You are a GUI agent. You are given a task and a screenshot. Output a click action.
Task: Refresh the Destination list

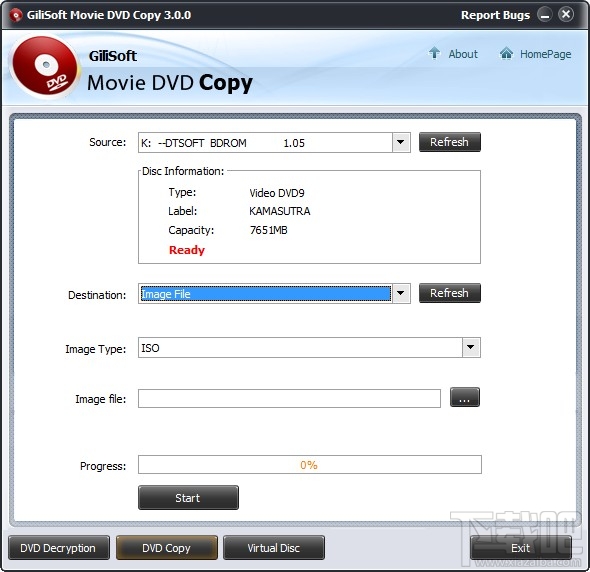(450, 293)
